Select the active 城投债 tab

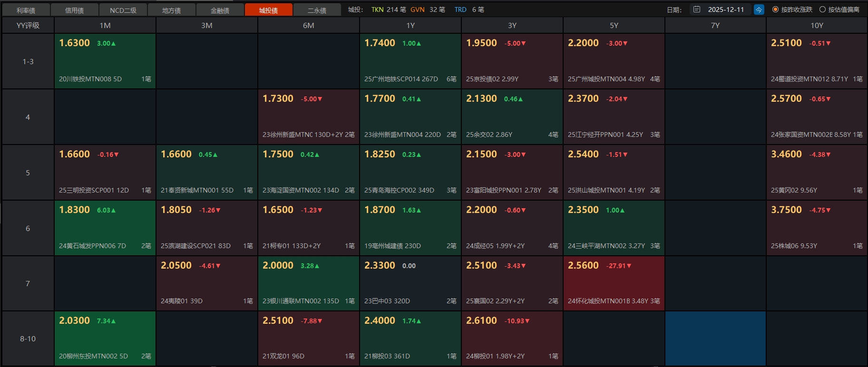tap(269, 10)
